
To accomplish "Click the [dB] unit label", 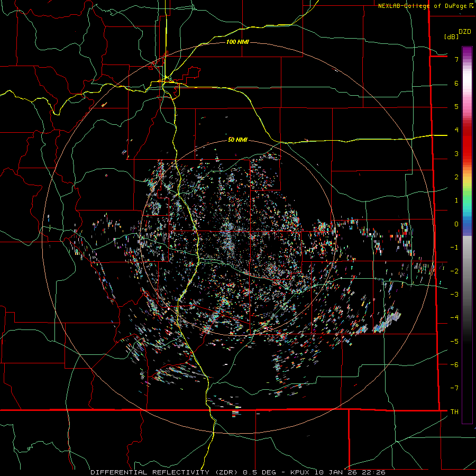I will pyautogui.click(x=451, y=36).
